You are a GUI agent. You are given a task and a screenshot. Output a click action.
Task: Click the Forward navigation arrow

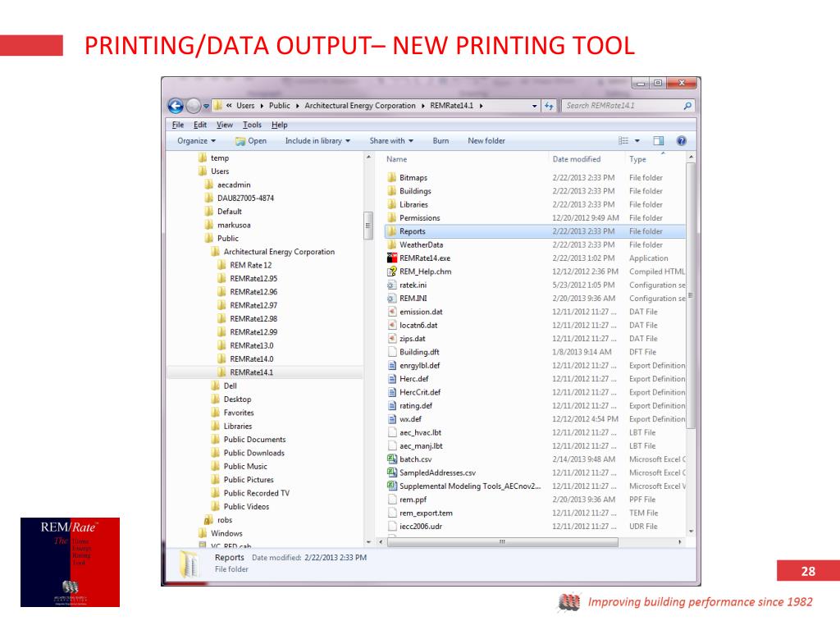[x=193, y=106]
